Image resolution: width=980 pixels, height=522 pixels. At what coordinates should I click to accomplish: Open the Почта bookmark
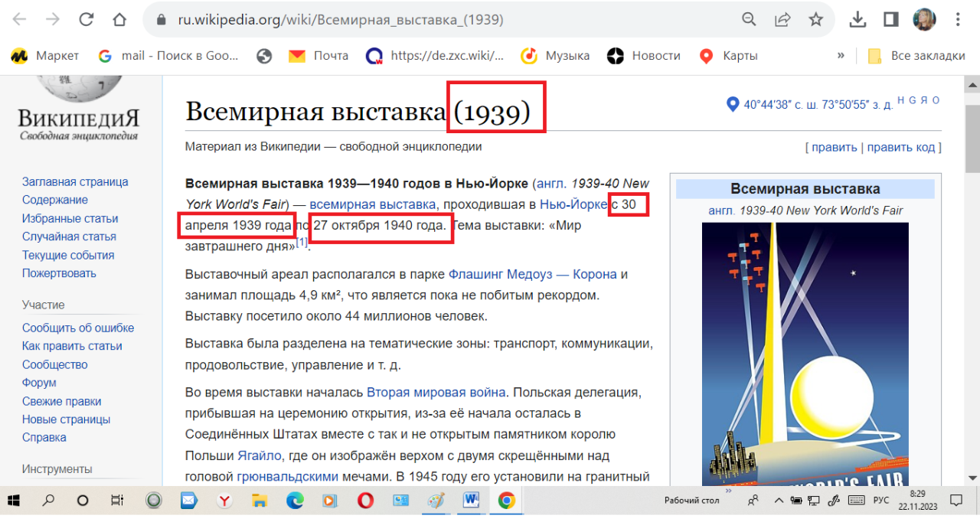click(318, 56)
